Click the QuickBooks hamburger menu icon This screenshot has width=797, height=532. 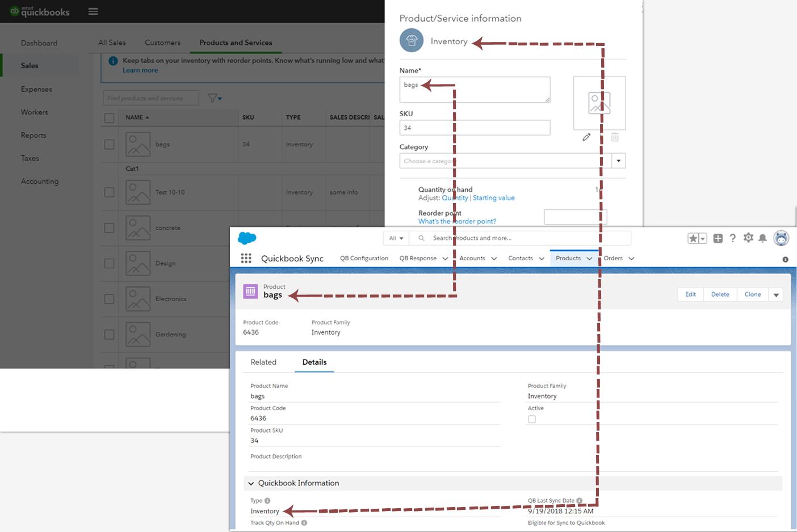click(x=93, y=11)
